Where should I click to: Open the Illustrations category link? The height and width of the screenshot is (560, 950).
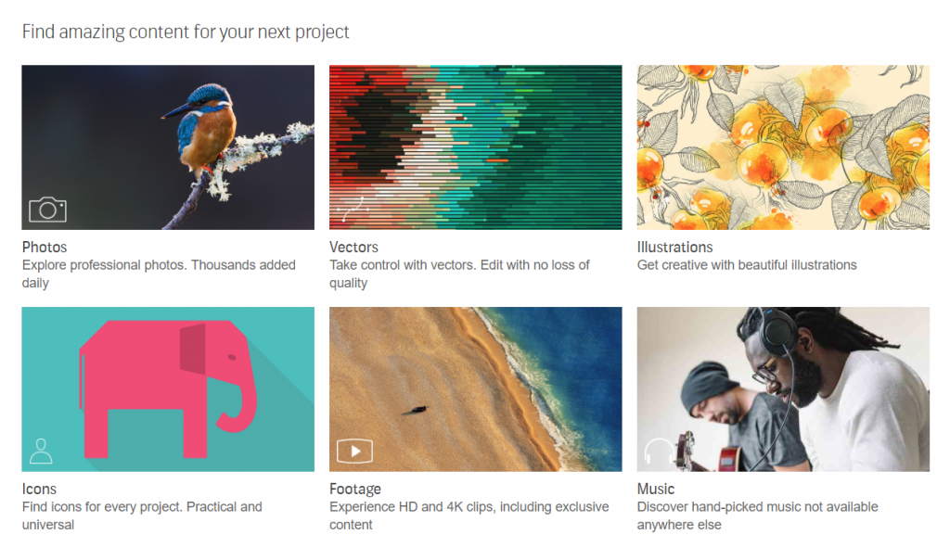point(674,248)
